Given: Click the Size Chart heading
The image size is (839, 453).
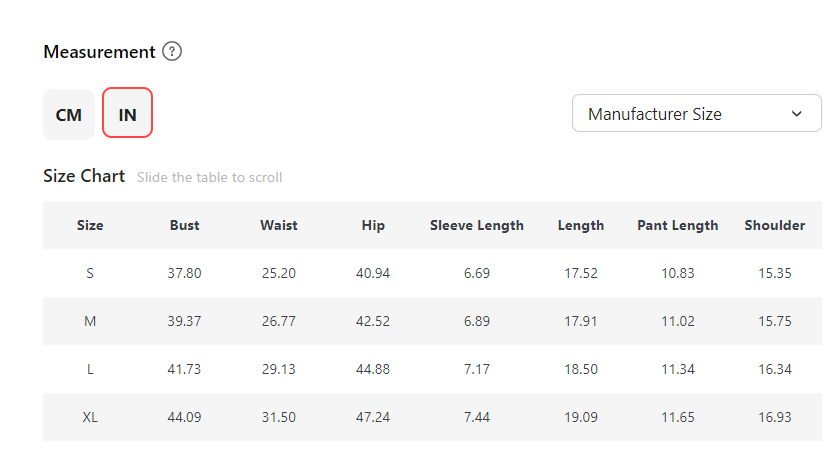Looking at the screenshot, I should click(84, 176).
